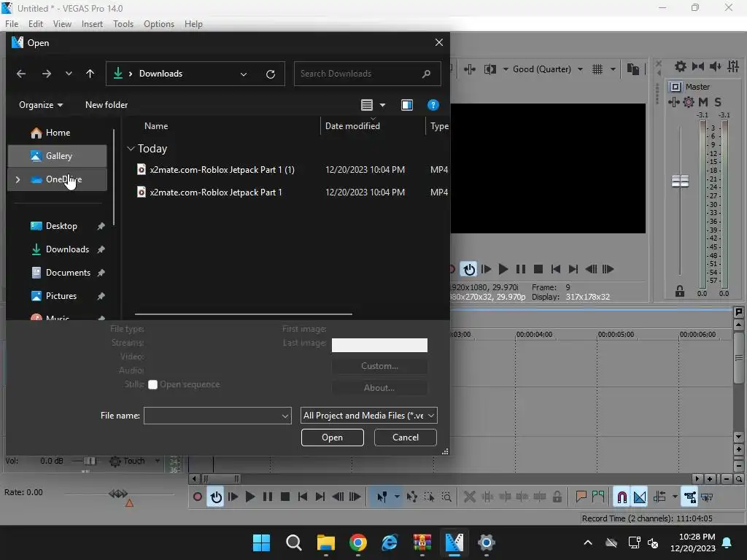
Task: Expand the OneDrive tree node
Action: 18,179
